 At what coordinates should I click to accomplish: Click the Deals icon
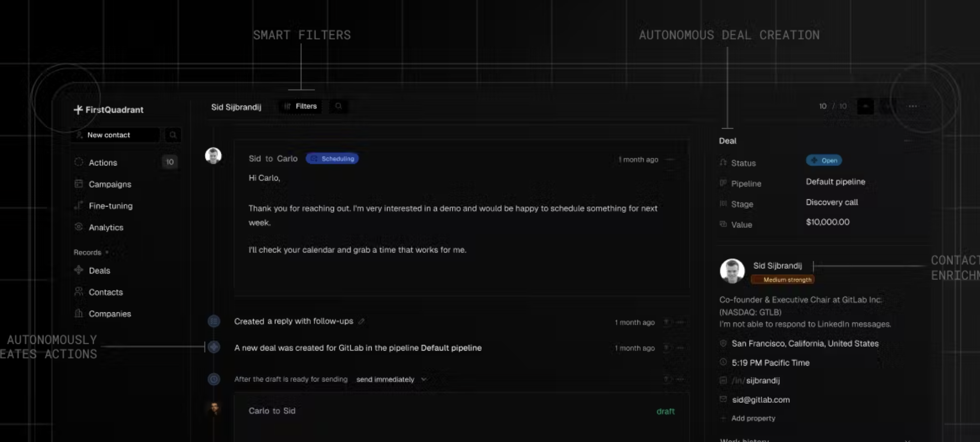pos(79,270)
